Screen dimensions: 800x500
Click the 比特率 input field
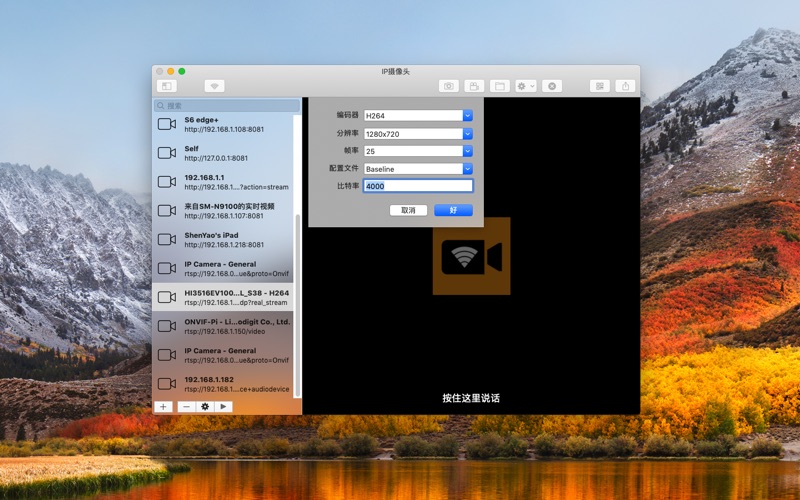click(x=417, y=186)
